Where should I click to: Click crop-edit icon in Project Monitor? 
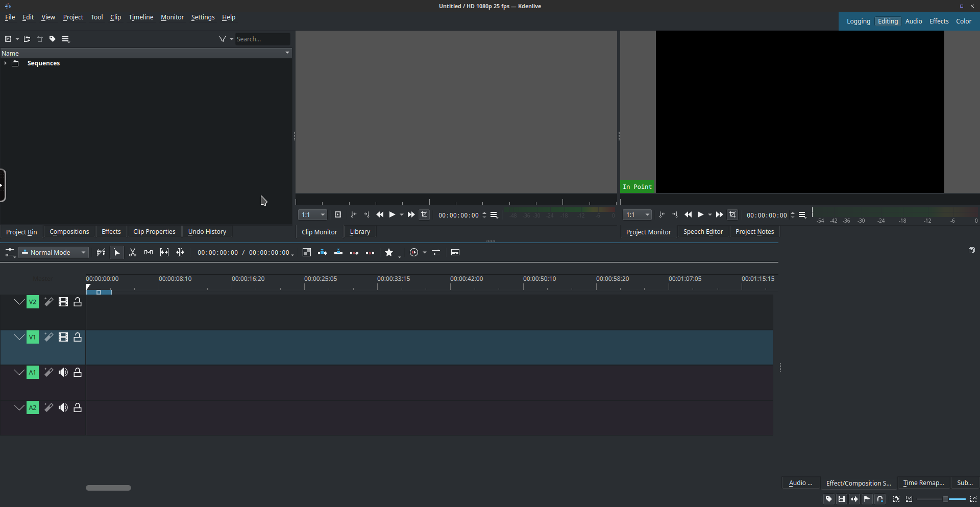(x=732, y=215)
